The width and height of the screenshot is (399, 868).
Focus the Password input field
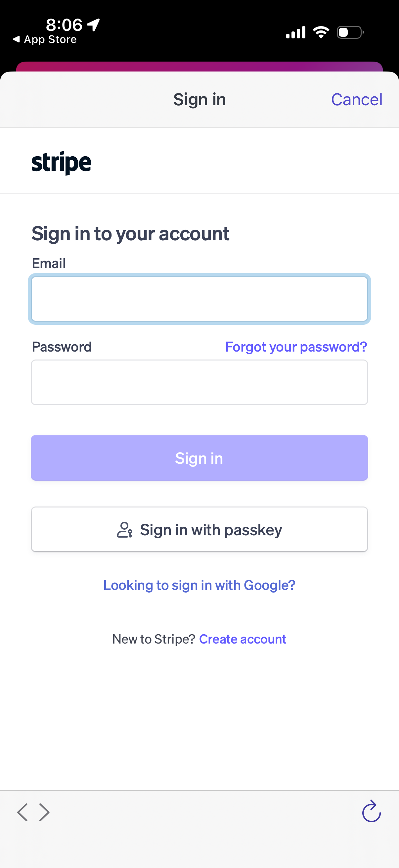[x=199, y=382]
